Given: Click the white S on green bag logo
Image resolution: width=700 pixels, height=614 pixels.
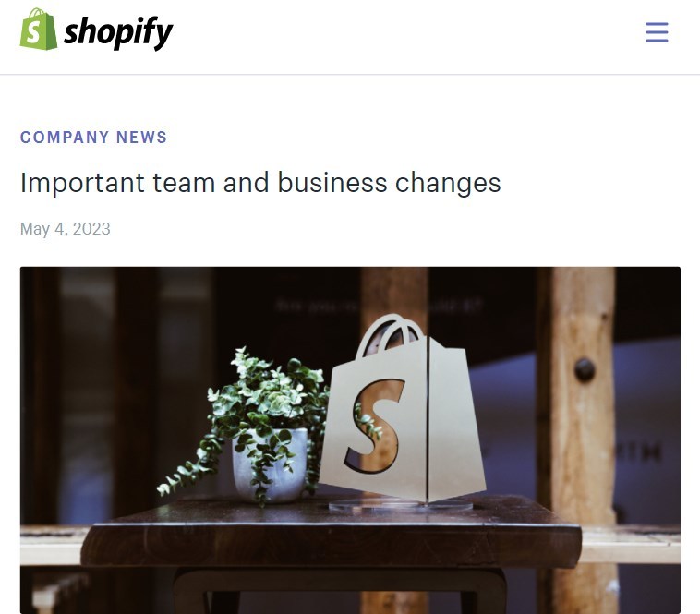Looking at the screenshot, I should (33, 32).
